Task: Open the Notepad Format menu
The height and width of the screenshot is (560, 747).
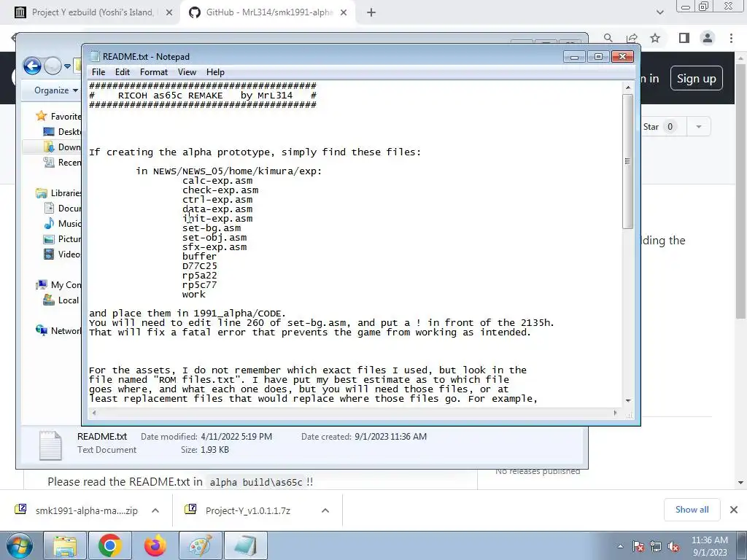Action: pos(153,72)
